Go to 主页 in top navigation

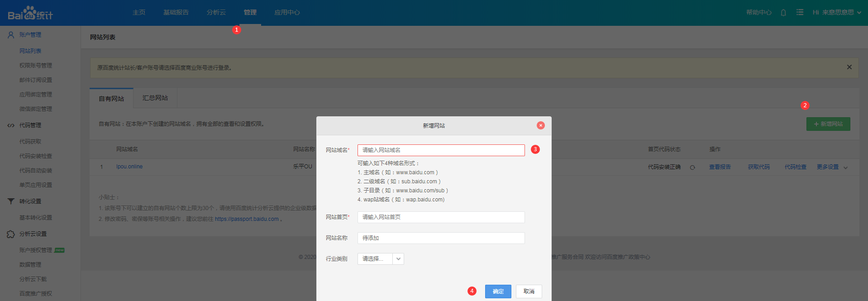(139, 12)
